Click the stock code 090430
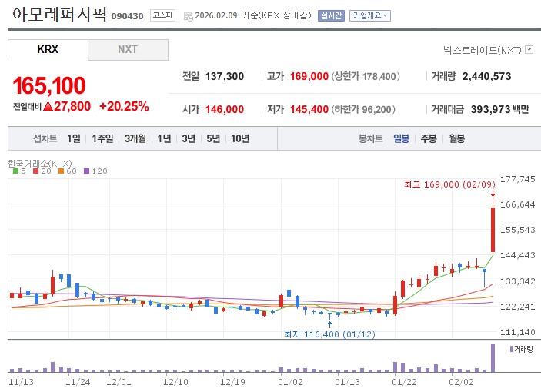The image size is (541, 392). tap(127, 16)
